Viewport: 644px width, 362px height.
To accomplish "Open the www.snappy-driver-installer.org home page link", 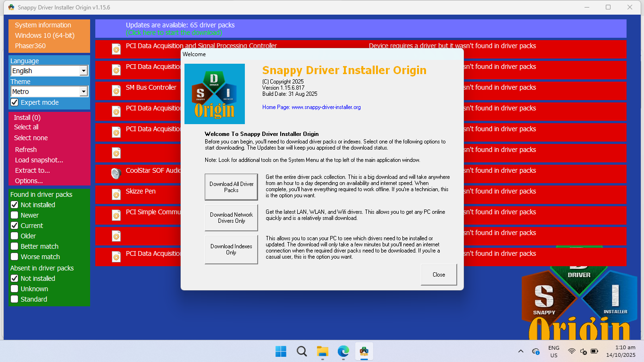I will (x=326, y=107).
